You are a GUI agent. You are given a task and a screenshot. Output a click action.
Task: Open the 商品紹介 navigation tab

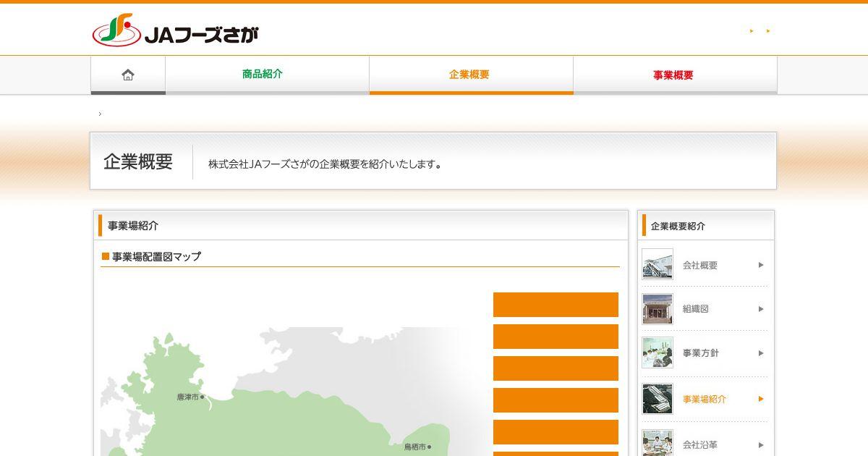pyautogui.click(x=267, y=75)
